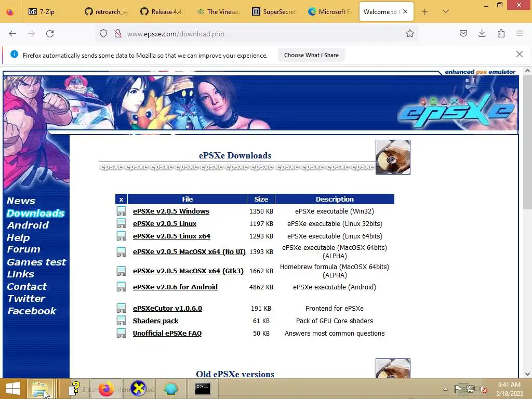Click the floppy icon beside ePSXeCutor v1.0.6.0
The width and height of the screenshot is (532, 399).
[x=121, y=308]
